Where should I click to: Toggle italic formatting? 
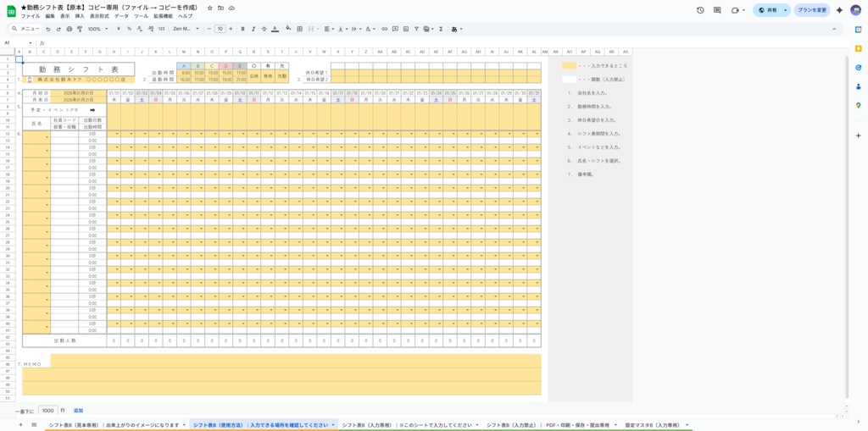pyautogui.click(x=253, y=29)
